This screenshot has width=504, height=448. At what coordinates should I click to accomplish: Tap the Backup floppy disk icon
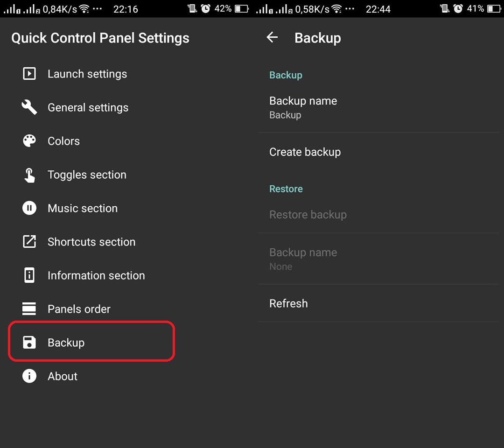click(x=29, y=343)
